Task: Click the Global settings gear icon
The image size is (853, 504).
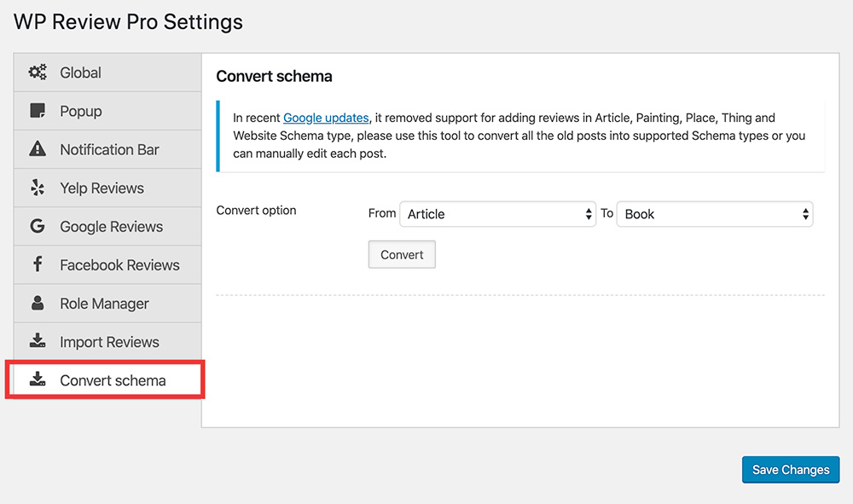Action: pyautogui.click(x=38, y=72)
